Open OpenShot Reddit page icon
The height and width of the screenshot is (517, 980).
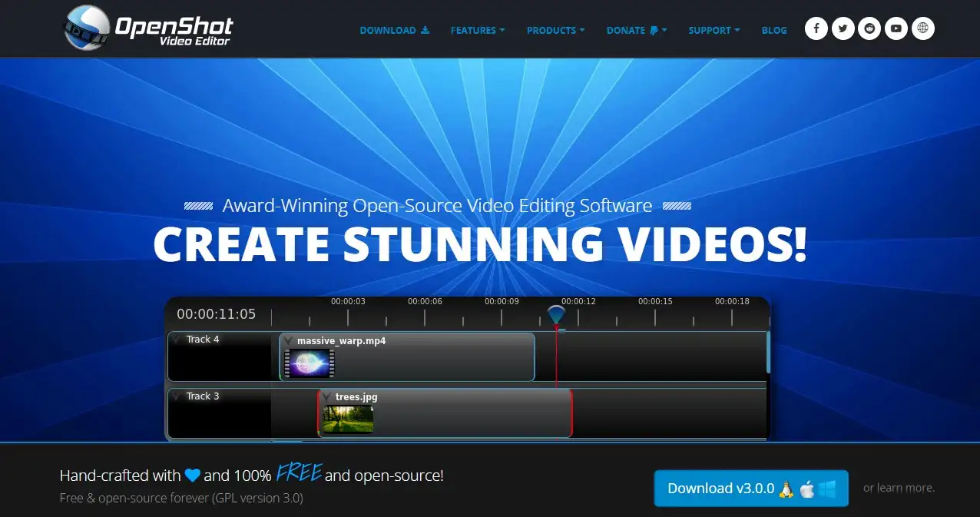(x=869, y=29)
